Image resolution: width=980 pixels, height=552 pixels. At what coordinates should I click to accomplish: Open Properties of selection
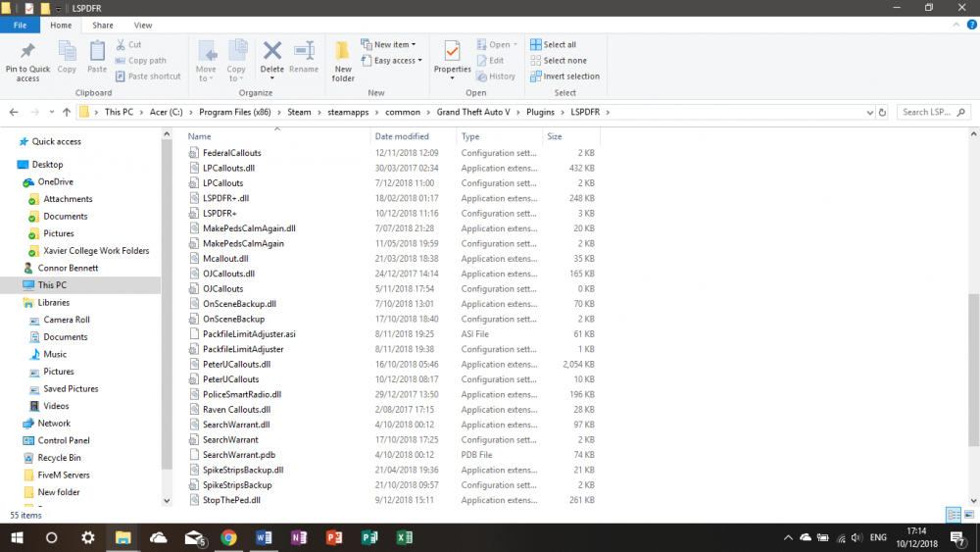452,58
